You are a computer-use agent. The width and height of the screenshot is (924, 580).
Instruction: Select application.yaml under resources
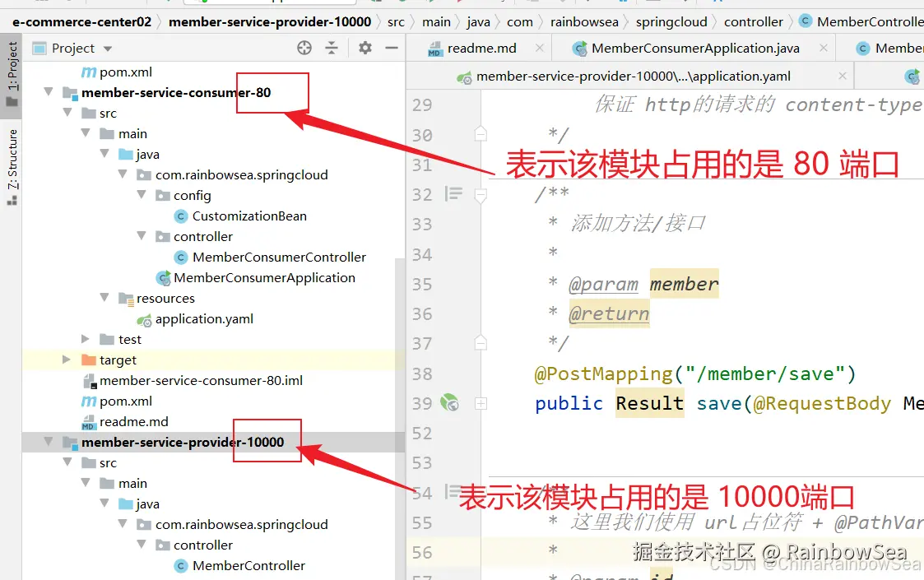point(204,319)
